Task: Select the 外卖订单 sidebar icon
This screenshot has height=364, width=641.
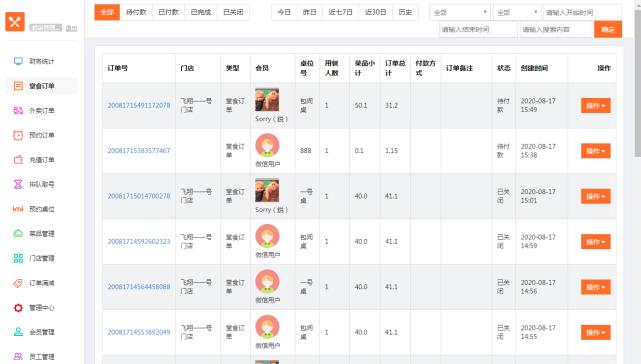Action: pos(18,110)
